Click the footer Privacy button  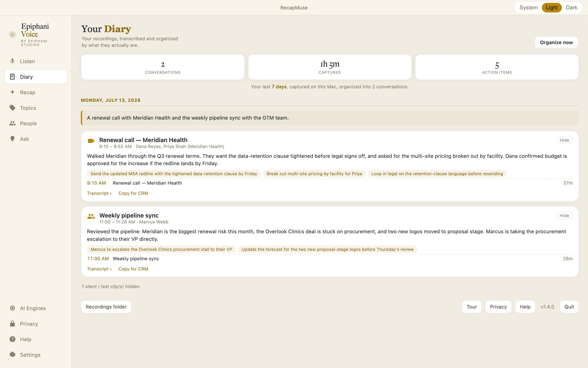tap(498, 307)
